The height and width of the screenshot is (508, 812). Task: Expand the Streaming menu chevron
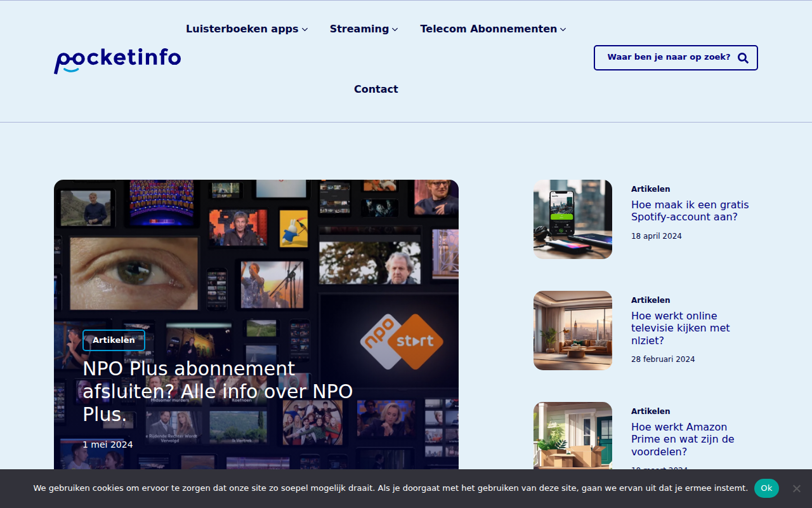tap(395, 29)
